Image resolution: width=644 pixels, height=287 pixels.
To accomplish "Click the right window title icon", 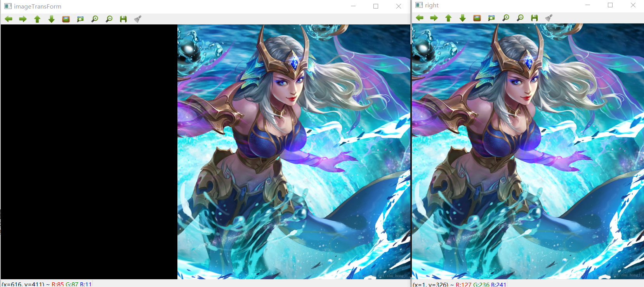I will tap(419, 5).
